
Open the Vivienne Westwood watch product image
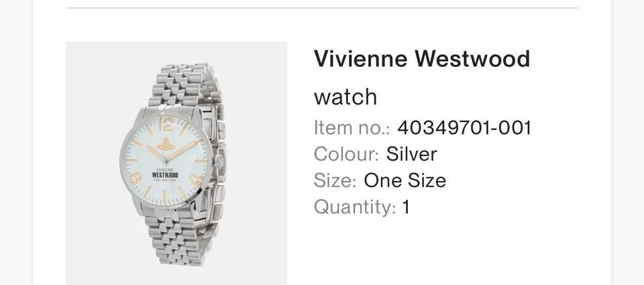pos(176,164)
